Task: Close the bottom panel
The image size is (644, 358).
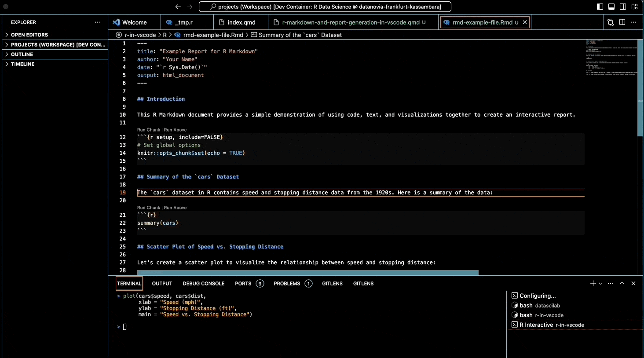Action: [633, 283]
